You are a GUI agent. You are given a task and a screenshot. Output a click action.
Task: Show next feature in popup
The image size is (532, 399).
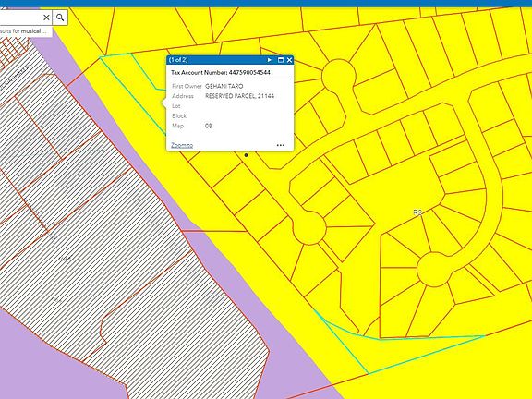pyautogui.click(x=270, y=60)
